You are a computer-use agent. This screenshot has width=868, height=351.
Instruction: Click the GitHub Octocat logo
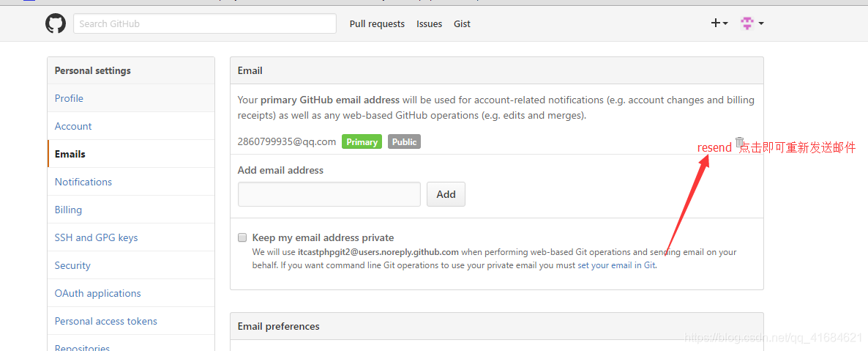click(56, 23)
